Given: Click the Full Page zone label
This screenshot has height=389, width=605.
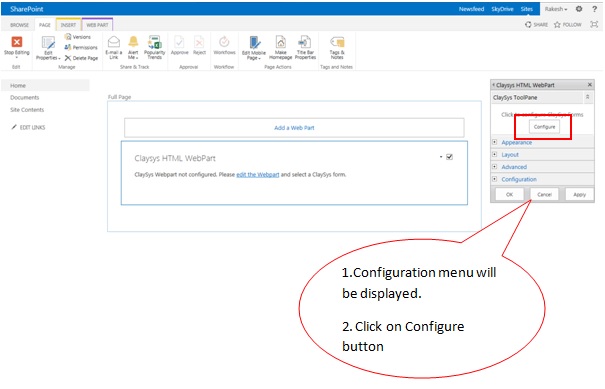Looking at the screenshot, I should pyautogui.click(x=119, y=97).
